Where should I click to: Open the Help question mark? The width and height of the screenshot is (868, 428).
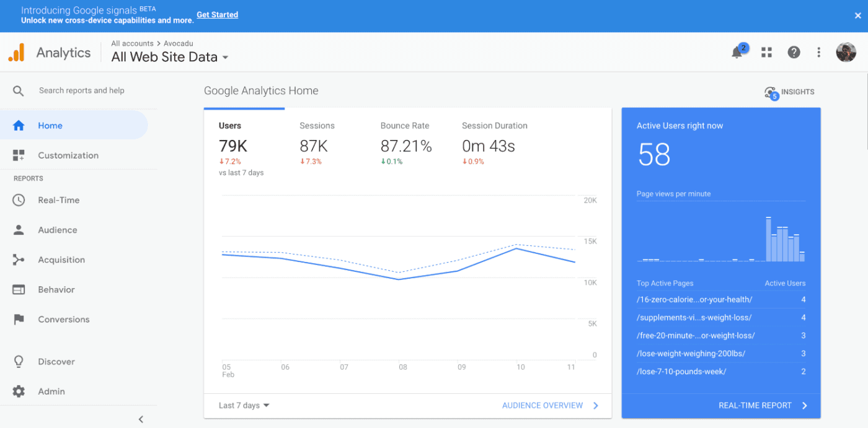click(794, 52)
